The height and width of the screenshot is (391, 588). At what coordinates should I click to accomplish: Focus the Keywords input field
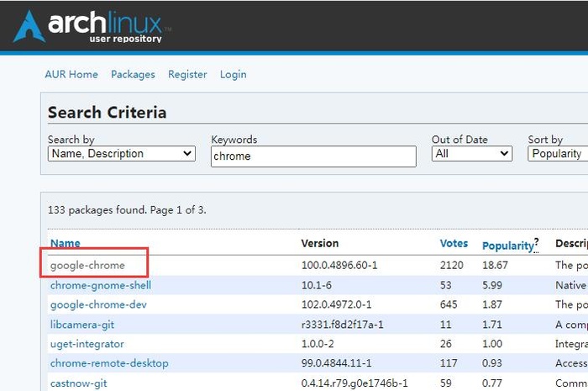(313, 156)
